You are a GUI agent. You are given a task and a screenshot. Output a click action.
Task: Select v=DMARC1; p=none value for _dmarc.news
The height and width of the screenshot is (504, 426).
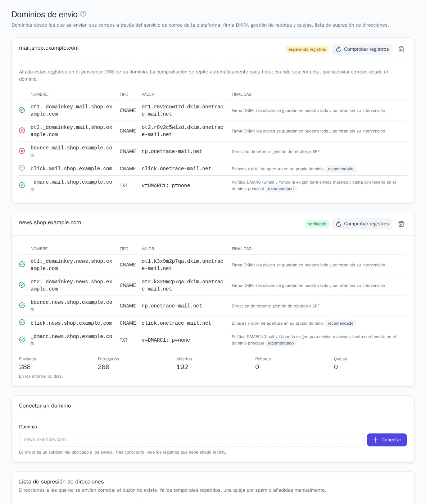[x=166, y=340]
